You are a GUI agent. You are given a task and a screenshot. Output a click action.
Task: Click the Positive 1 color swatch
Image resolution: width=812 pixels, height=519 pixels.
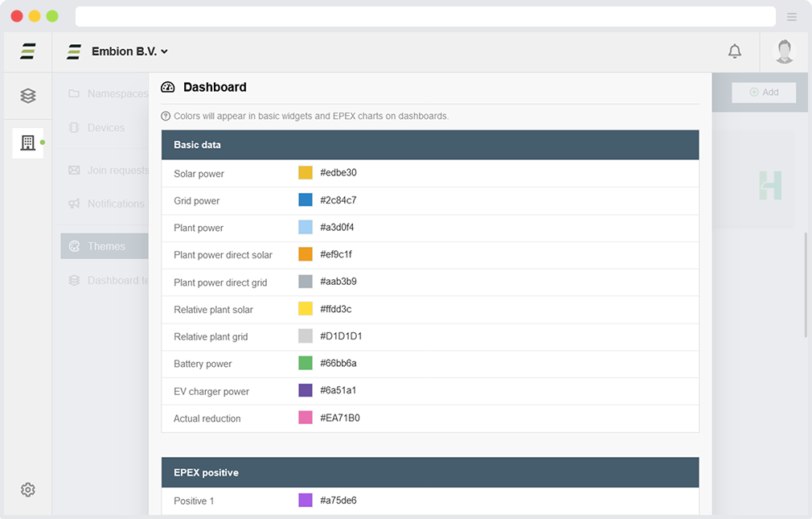click(306, 500)
